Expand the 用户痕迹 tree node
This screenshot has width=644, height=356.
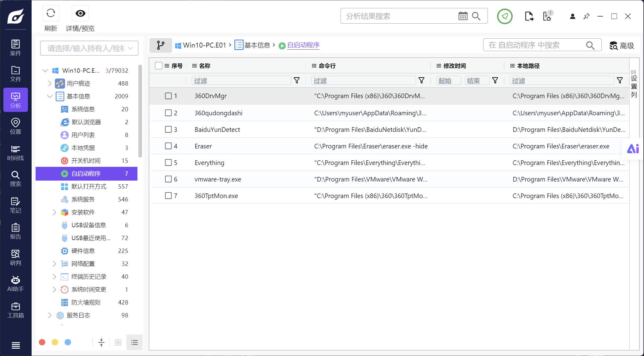(x=50, y=83)
